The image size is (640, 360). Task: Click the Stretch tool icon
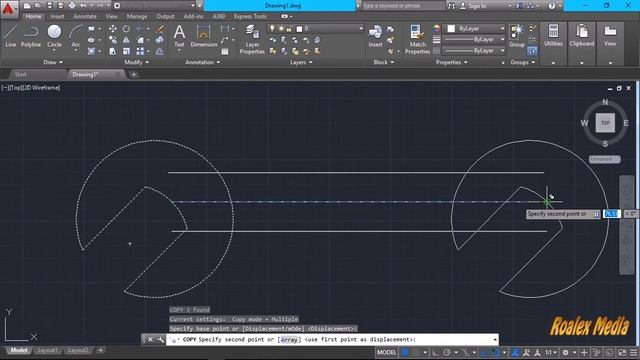[x=112, y=51]
